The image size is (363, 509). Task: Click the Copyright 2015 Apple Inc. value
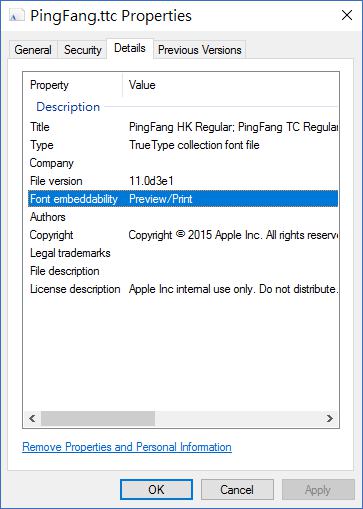tap(233, 235)
